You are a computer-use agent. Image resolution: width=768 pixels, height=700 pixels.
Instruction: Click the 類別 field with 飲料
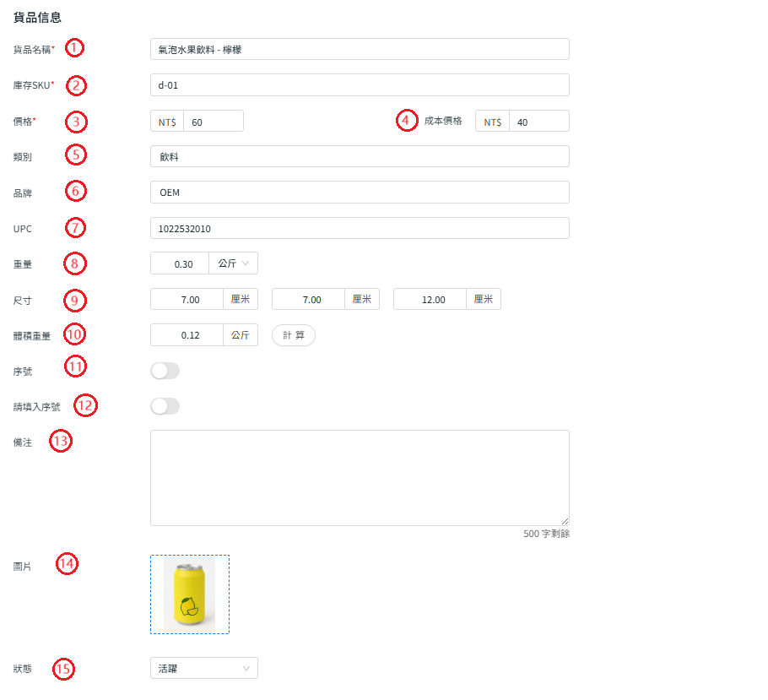click(x=360, y=156)
